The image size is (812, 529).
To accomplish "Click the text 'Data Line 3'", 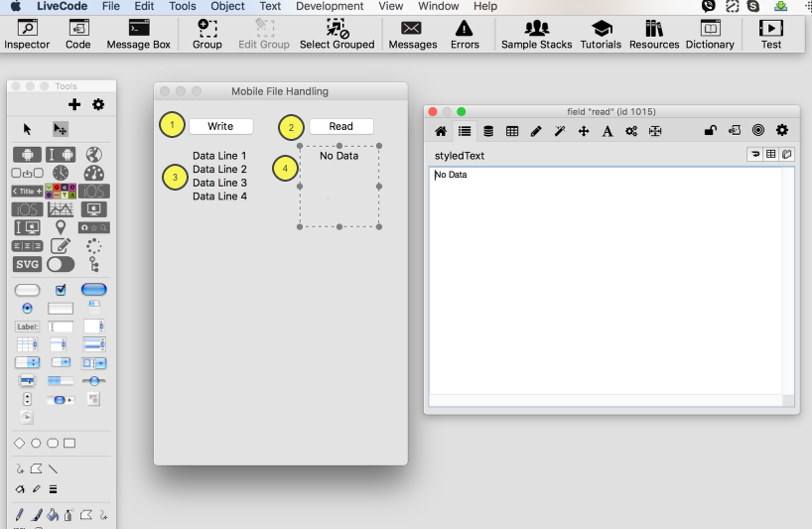I will click(x=219, y=183).
